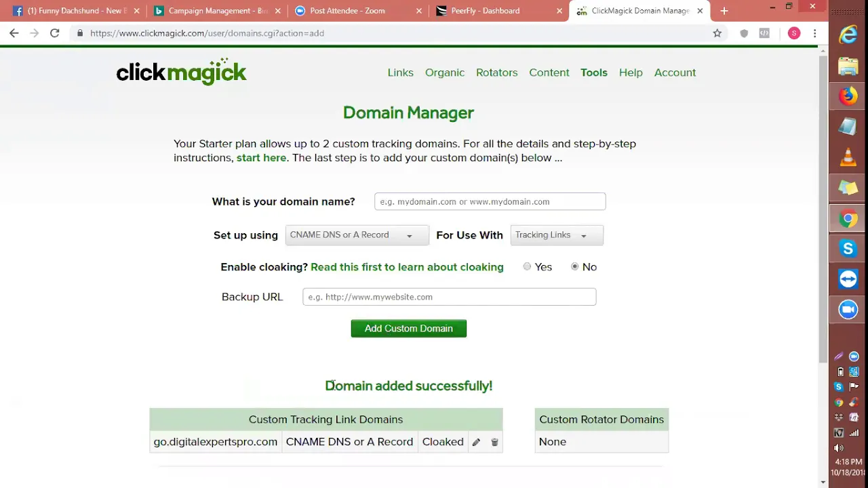Close the ClickMagick Domain Manager tab
868x488 pixels.
[x=700, y=11]
